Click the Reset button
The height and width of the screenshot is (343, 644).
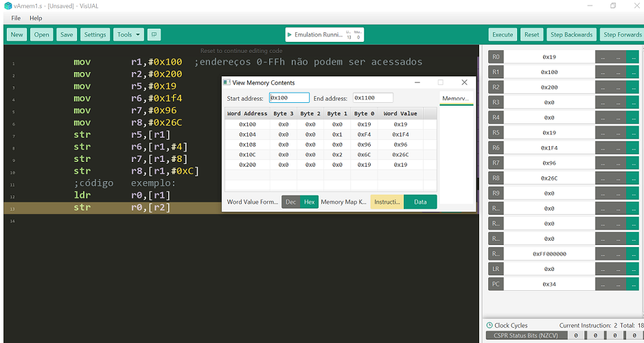pos(531,34)
